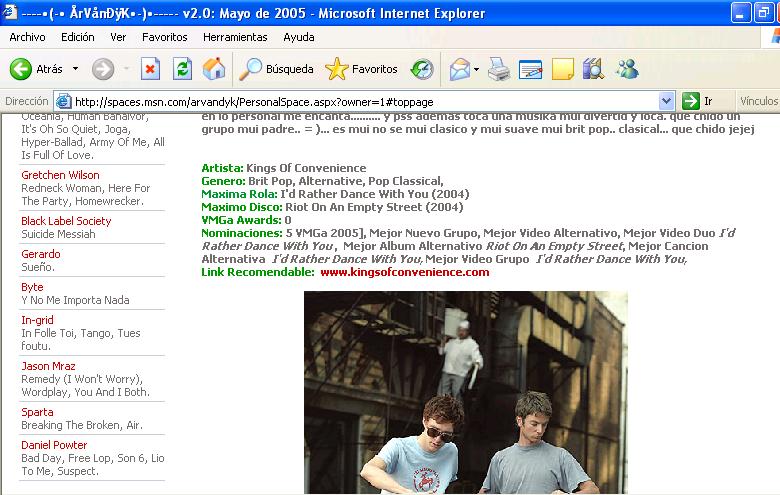Open the Herramientas menu
This screenshot has width=780, height=495.
coord(235,37)
